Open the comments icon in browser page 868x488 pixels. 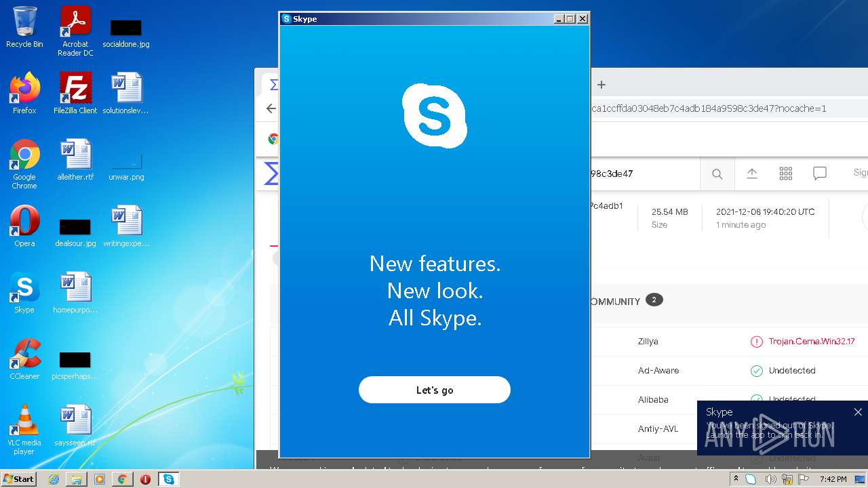820,174
